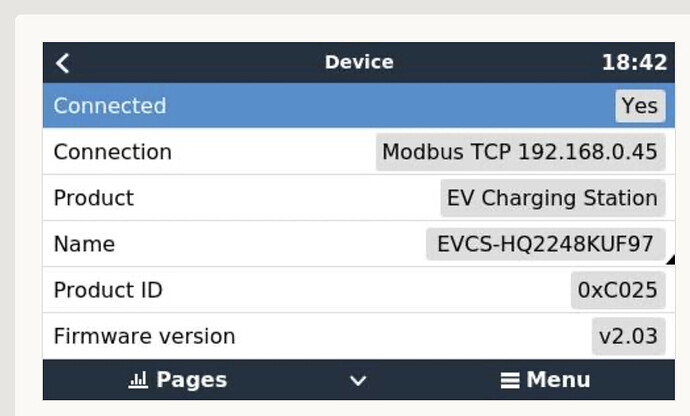Click the Pages bar chart icon
690x416 pixels.
[138, 380]
